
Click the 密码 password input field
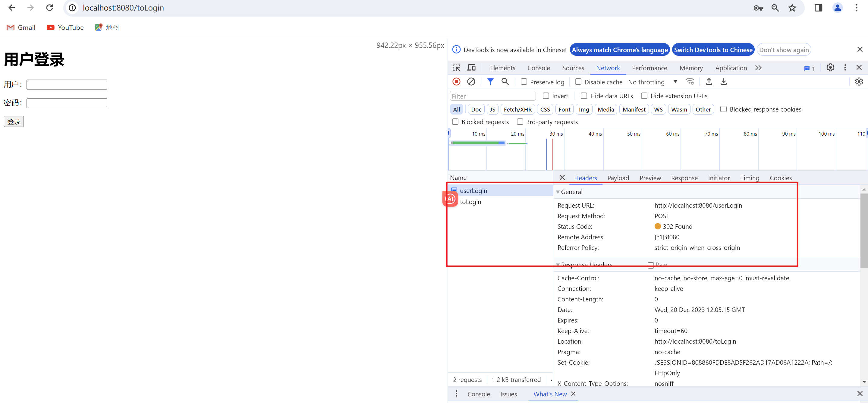click(x=67, y=103)
